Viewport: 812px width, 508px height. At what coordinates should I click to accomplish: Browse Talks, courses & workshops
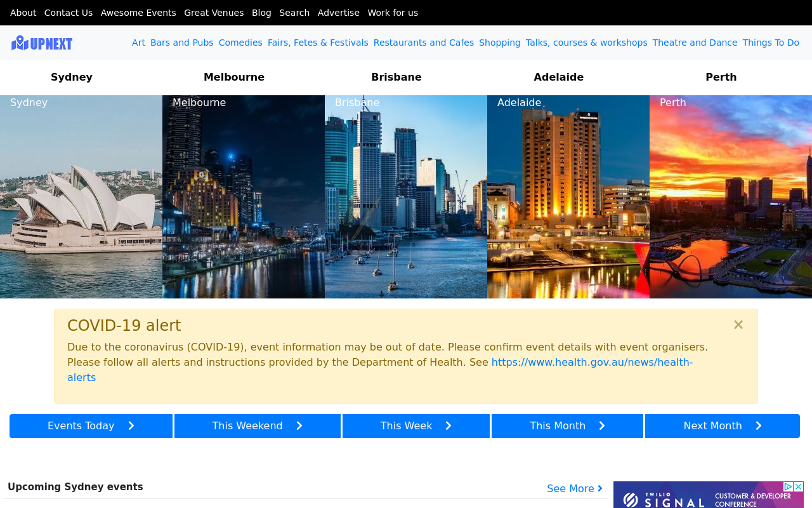point(587,43)
